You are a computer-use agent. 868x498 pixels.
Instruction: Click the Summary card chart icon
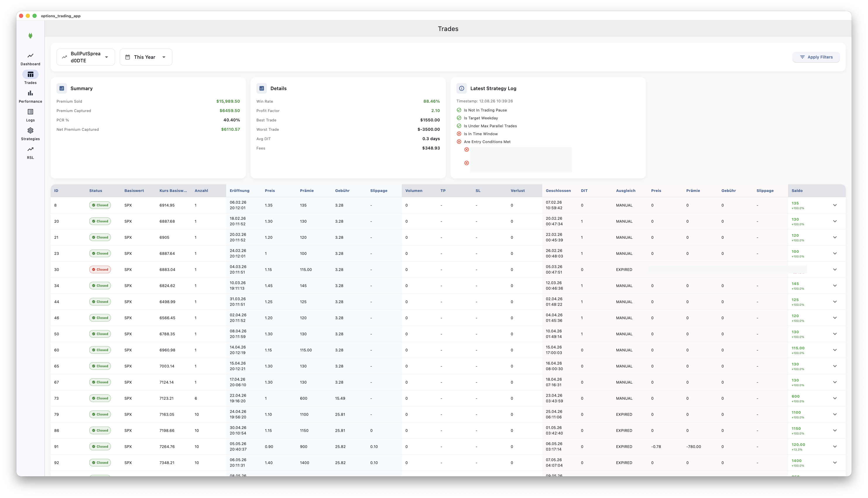(62, 88)
